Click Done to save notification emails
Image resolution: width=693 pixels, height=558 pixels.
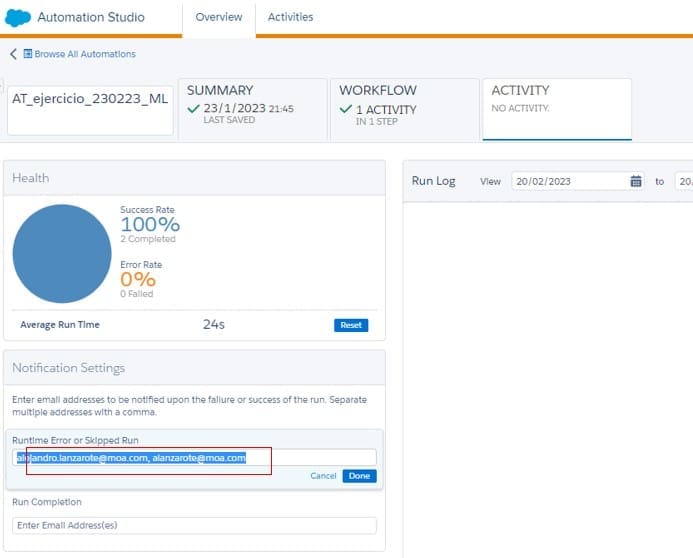click(x=359, y=476)
